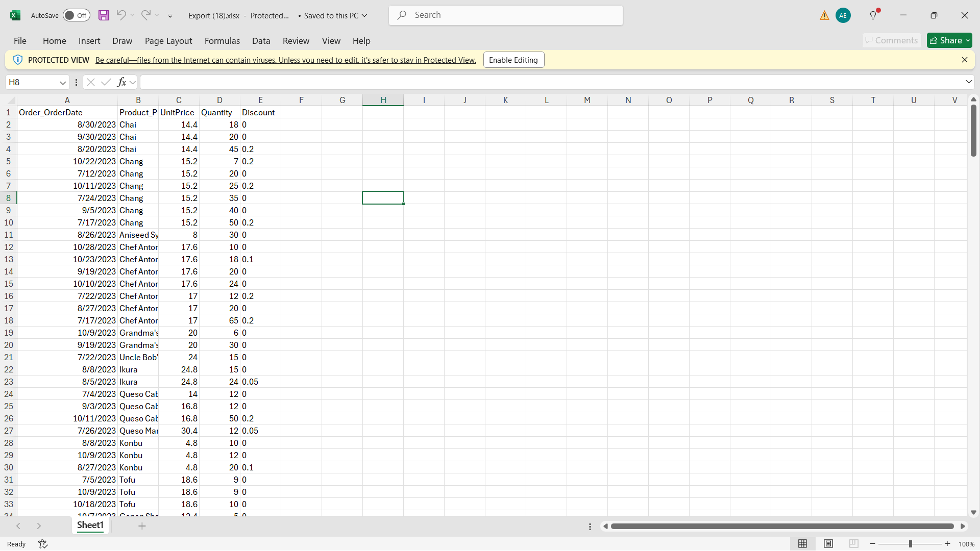Click the Save icon in title bar

click(x=104, y=15)
